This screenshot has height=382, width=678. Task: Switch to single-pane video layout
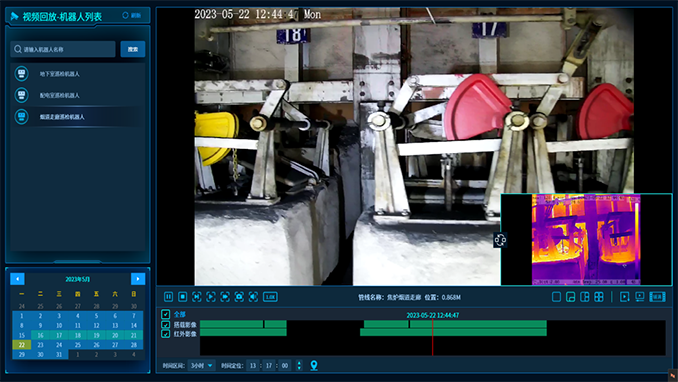[556, 297]
